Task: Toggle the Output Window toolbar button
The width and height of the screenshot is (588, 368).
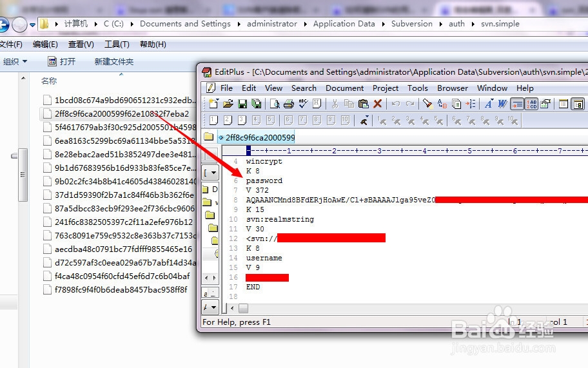Action: [x=563, y=103]
